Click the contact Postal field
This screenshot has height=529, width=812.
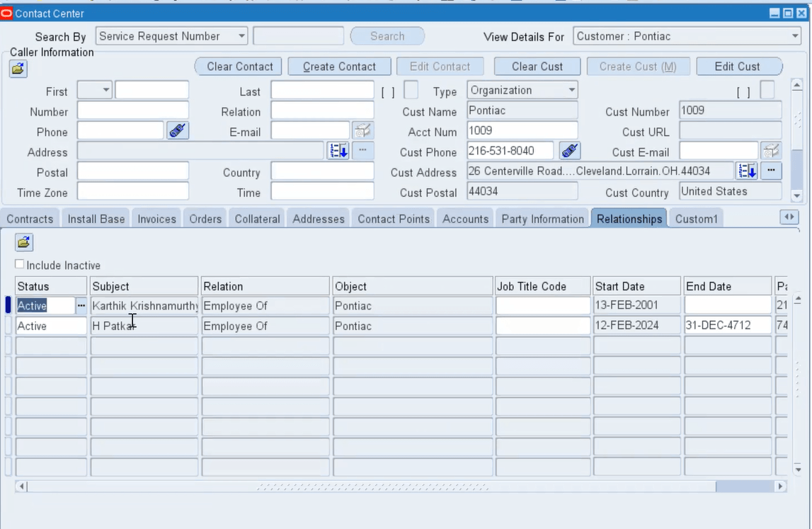(133, 171)
